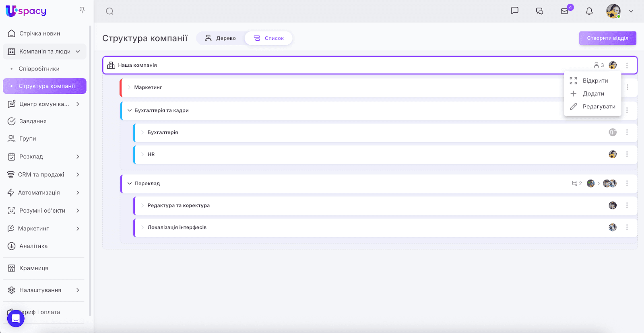The height and width of the screenshot is (333, 644).
Task: Expand CRM та продажі sidebar section
Action: pyautogui.click(x=78, y=175)
